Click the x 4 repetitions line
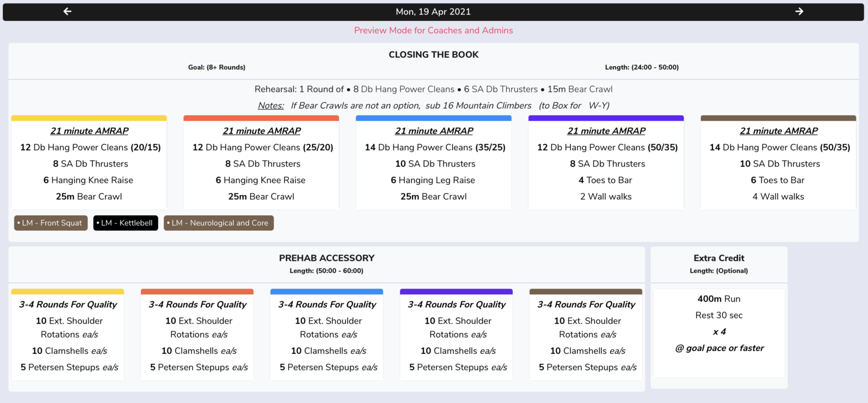The image size is (868, 403). tap(719, 332)
